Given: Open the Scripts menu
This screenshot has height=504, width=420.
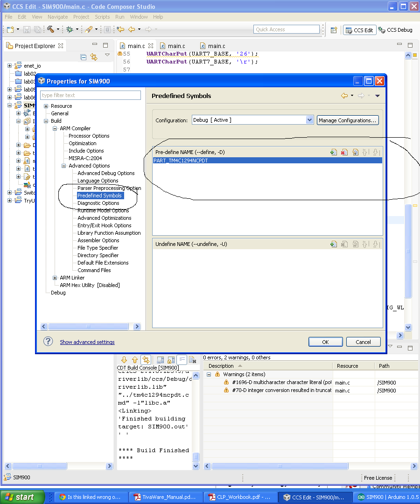Looking at the screenshot, I should pos(102,17).
